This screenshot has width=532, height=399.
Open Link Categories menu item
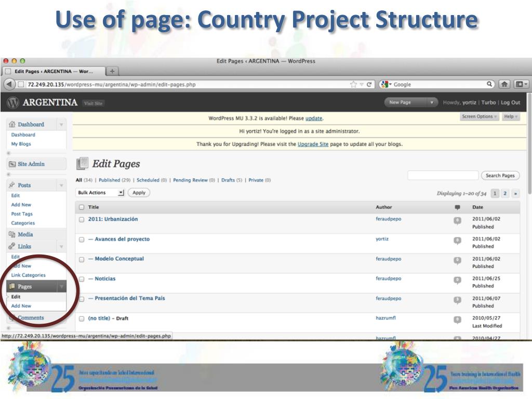[28, 275]
